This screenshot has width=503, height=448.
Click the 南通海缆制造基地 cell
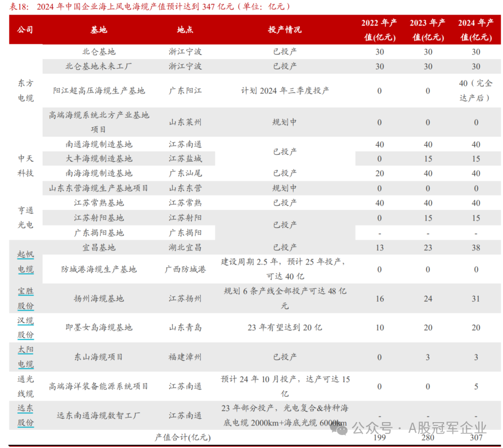click(99, 144)
